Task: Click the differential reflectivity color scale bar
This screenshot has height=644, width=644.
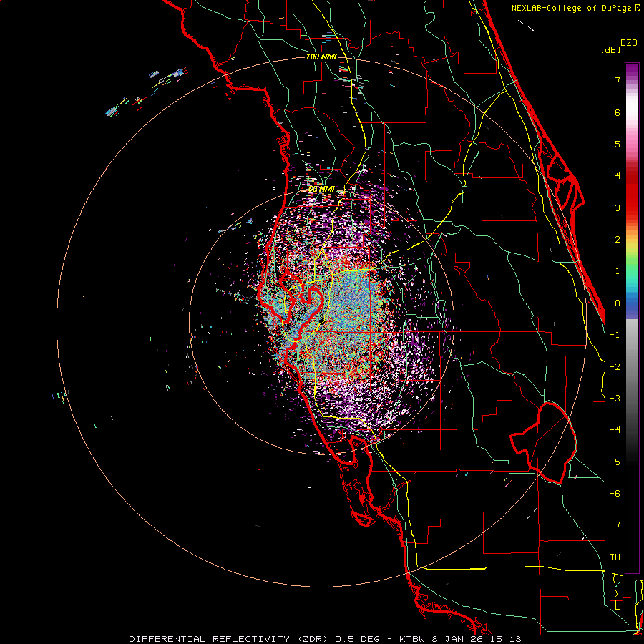Action: coord(632,318)
